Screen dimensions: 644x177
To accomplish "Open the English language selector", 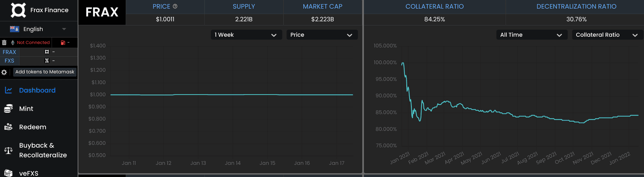I will click(x=39, y=29).
